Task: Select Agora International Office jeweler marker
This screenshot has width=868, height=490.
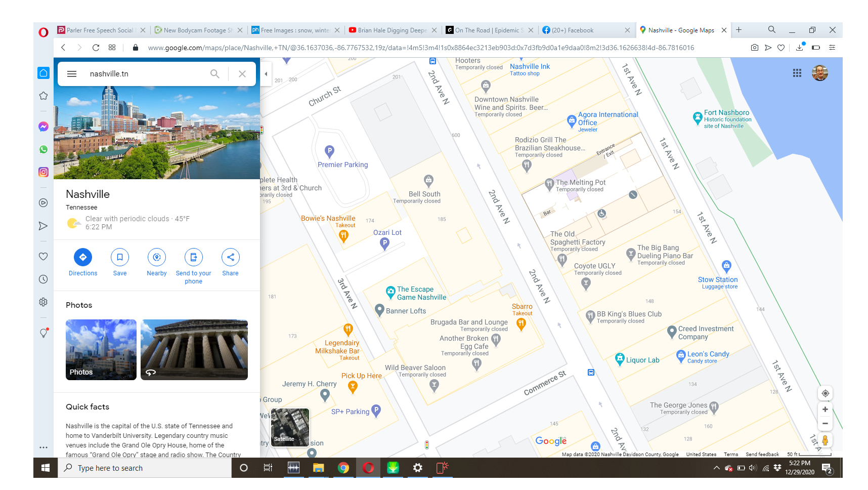Action: pos(572,120)
